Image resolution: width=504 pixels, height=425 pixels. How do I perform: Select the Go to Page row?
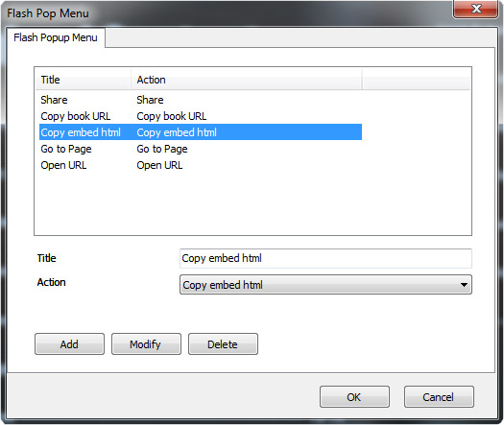click(201, 149)
